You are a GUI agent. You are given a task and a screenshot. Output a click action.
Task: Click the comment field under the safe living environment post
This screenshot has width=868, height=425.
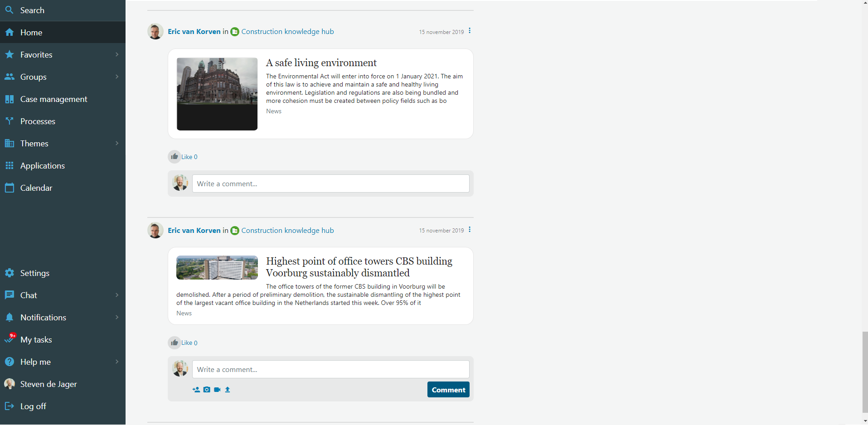(330, 184)
